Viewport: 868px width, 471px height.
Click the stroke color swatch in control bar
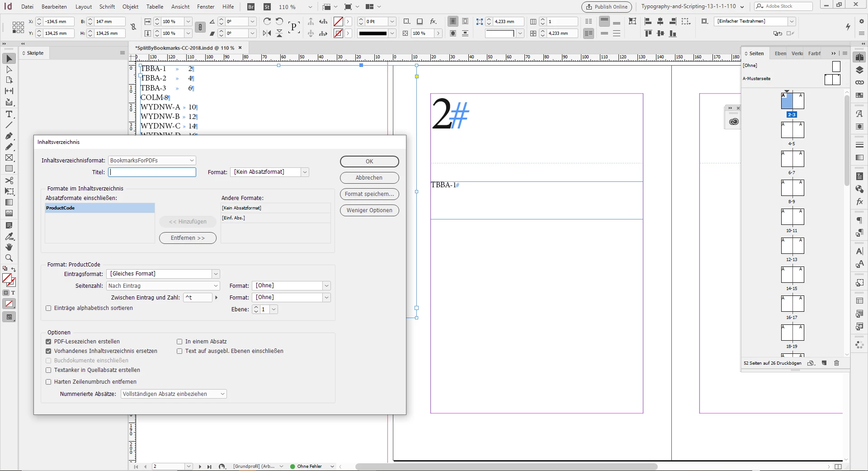tap(338, 33)
